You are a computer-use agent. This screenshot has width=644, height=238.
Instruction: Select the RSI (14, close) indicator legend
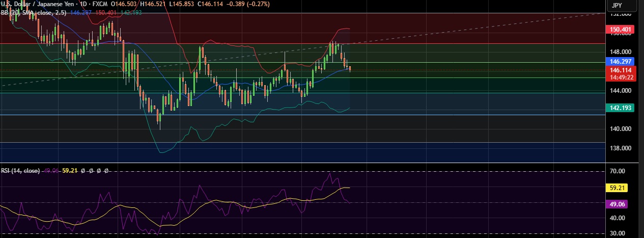[x=21, y=171]
